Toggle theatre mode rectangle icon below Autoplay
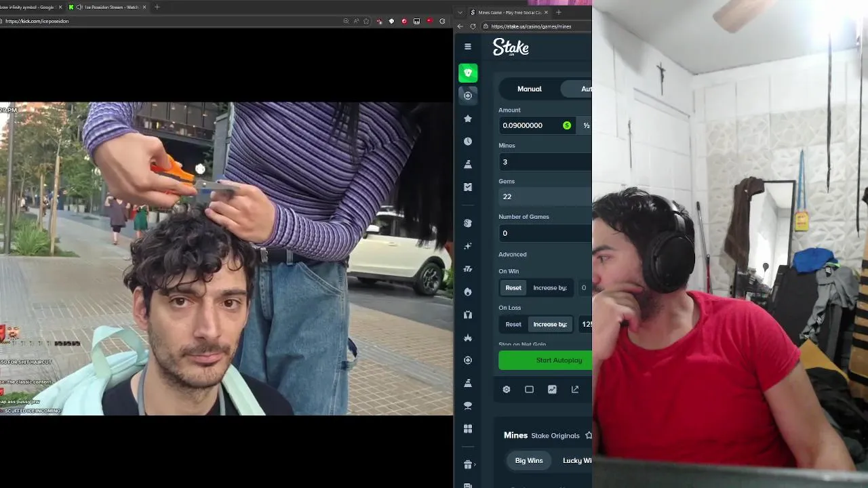The width and height of the screenshot is (868, 488). pyautogui.click(x=530, y=390)
